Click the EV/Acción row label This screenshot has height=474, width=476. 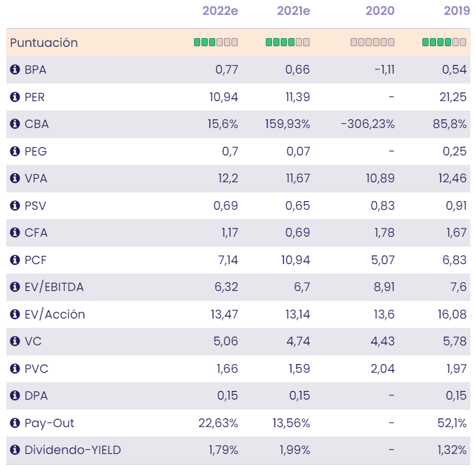click(x=55, y=314)
